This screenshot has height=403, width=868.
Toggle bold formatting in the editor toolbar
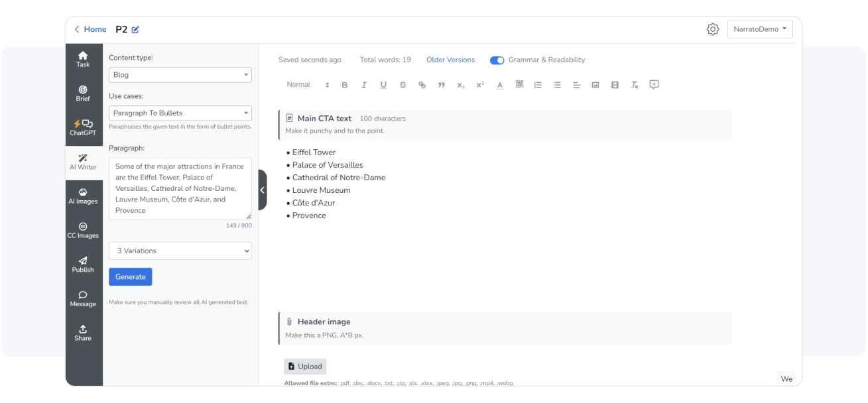[x=345, y=85]
